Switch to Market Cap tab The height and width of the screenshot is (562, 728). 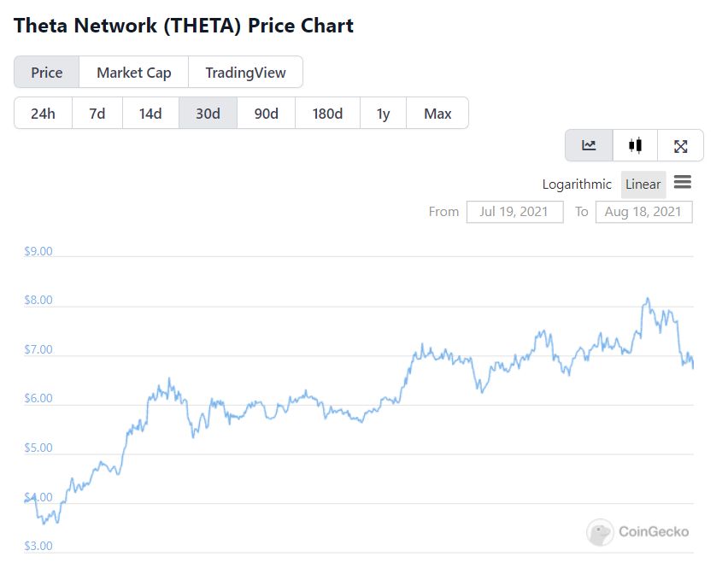click(133, 73)
